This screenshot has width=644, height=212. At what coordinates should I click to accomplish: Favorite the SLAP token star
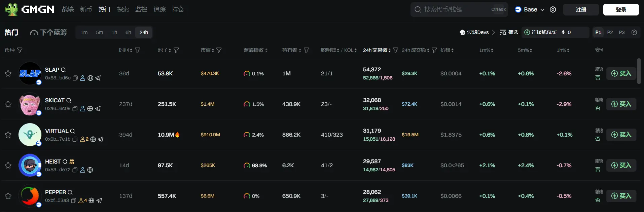click(8, 73)
